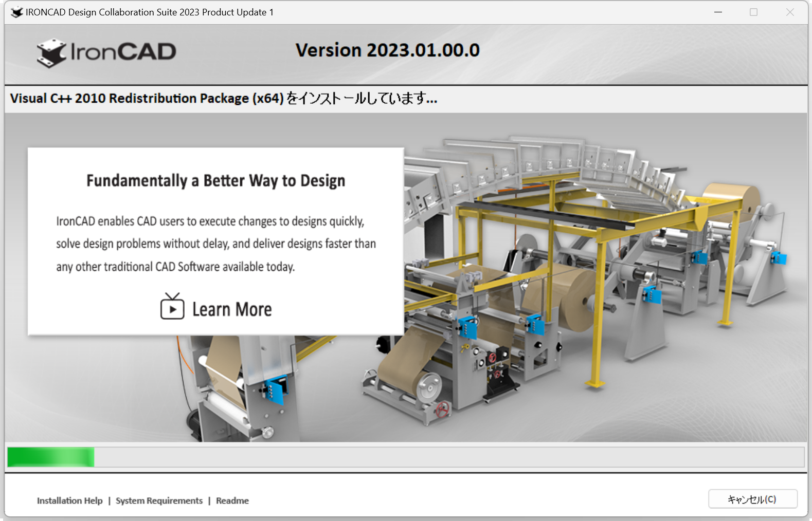812x521 pixels.
Task: Open the Installation Help link
Action: click(70, 500)
